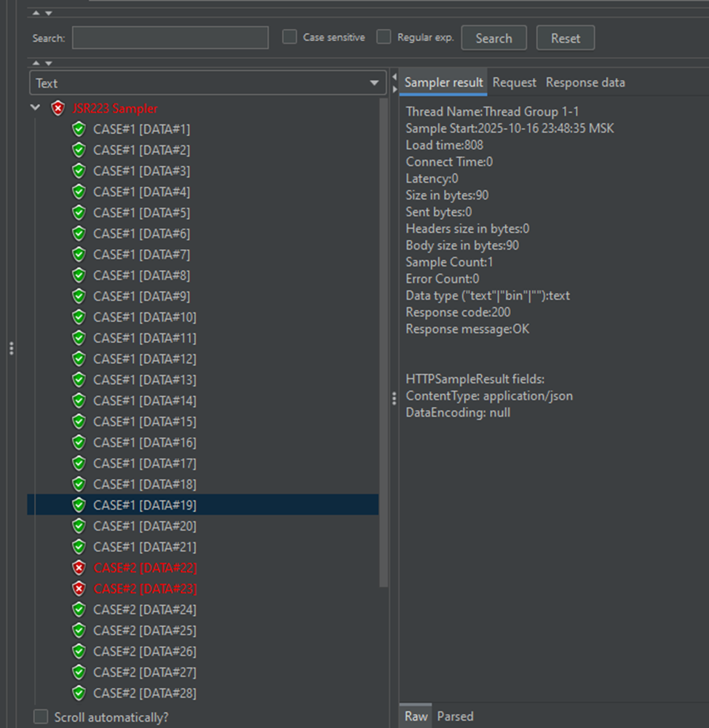Click green shield icon for CASE#1 [DATA#2]

coord(79,151)
